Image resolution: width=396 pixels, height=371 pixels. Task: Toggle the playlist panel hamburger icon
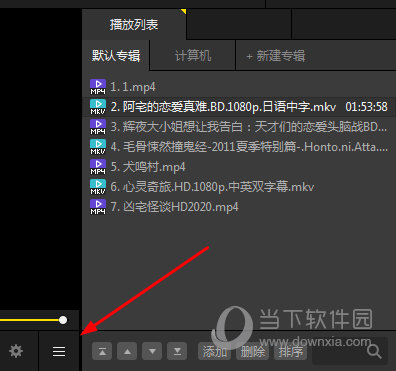click(59, 351)
